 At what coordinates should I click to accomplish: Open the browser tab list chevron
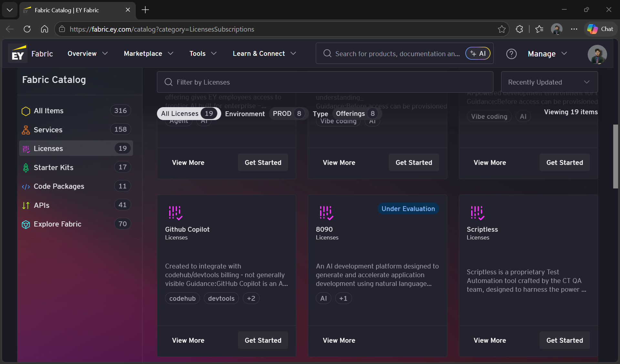(10, 10)
